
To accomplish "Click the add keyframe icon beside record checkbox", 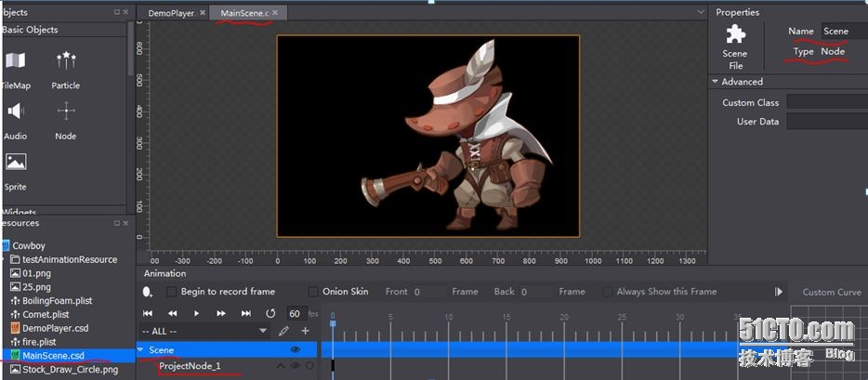I will pos(147,292).
